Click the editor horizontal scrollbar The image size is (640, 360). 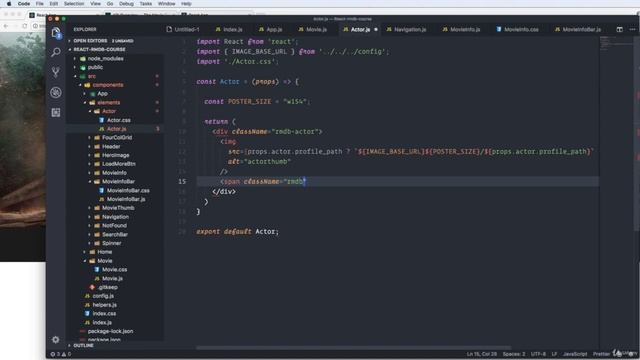(353, 348)
